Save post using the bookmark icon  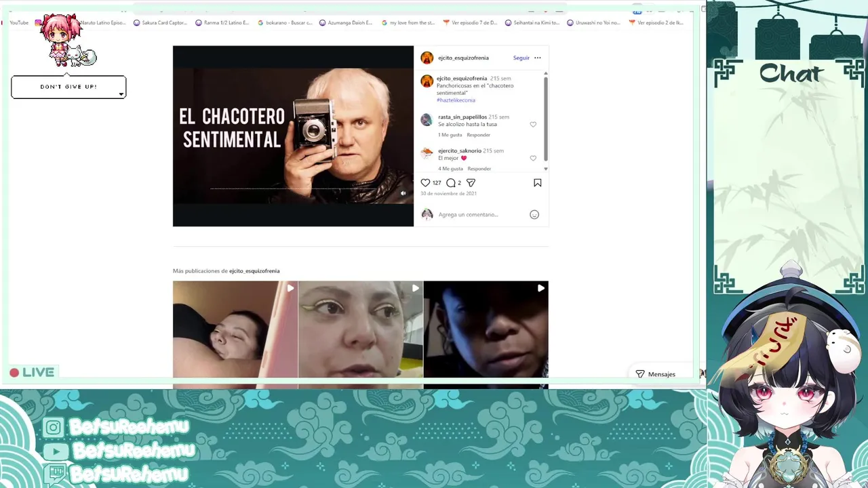tap(537, 183)
